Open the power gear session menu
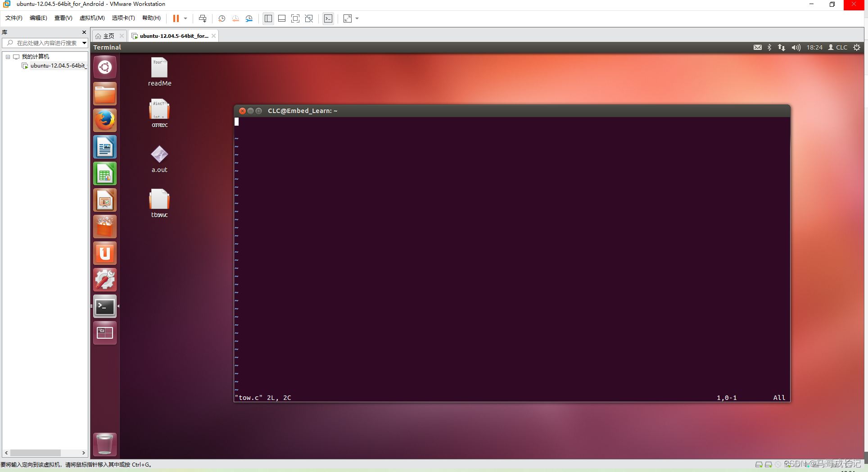Image resolution: width=868 pixels, height=472 pixels. [x=857, y=47]
